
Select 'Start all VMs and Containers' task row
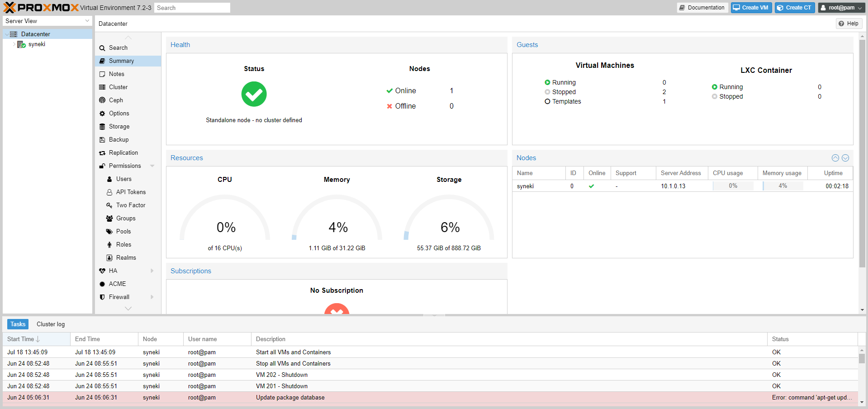click(430, 352)
